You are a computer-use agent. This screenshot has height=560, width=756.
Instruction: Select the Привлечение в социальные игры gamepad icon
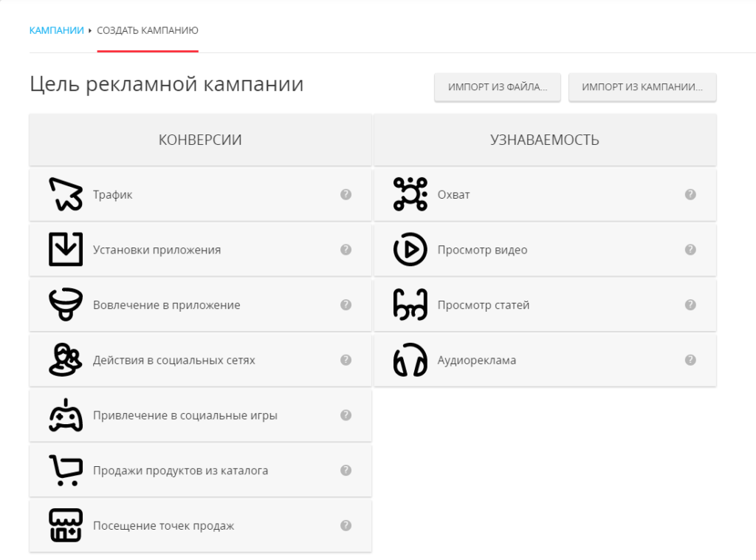pyautogui.click(x=65, y=415)
